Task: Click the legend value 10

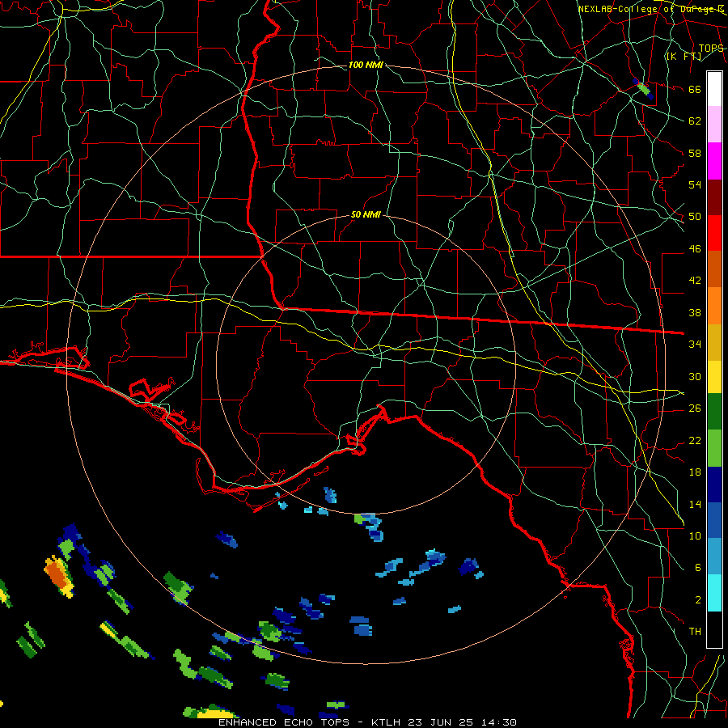Action: 695,536
